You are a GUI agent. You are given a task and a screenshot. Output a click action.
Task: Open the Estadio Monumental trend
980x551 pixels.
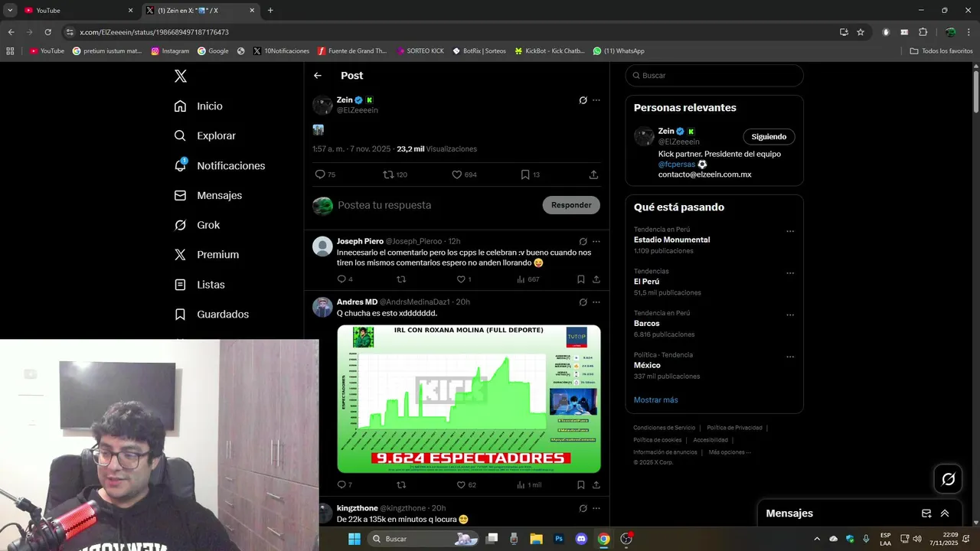(x=671, y=240)
